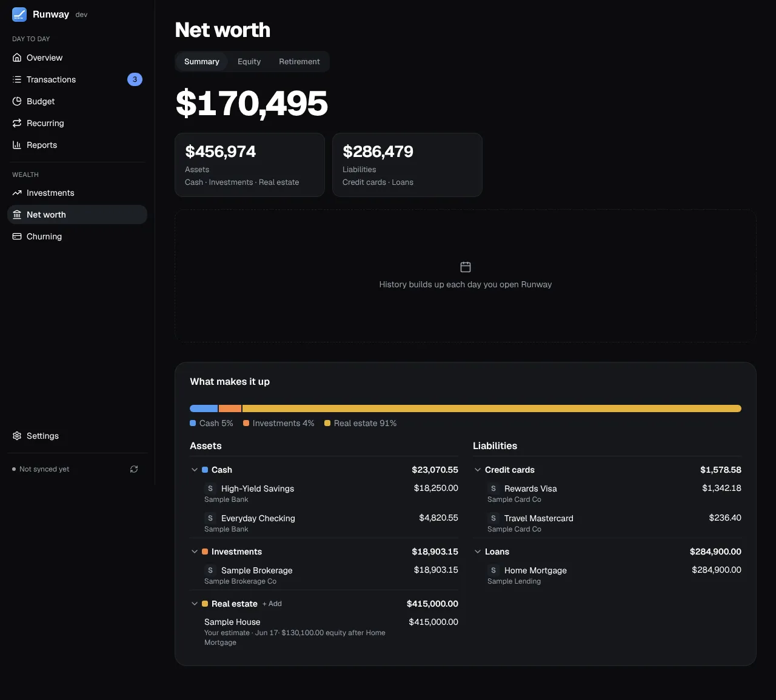The width and height of the screenshot is (776, 700).
Task: Click the $1,342.18 Rewards Visa balance
Action: pos(721,488)
